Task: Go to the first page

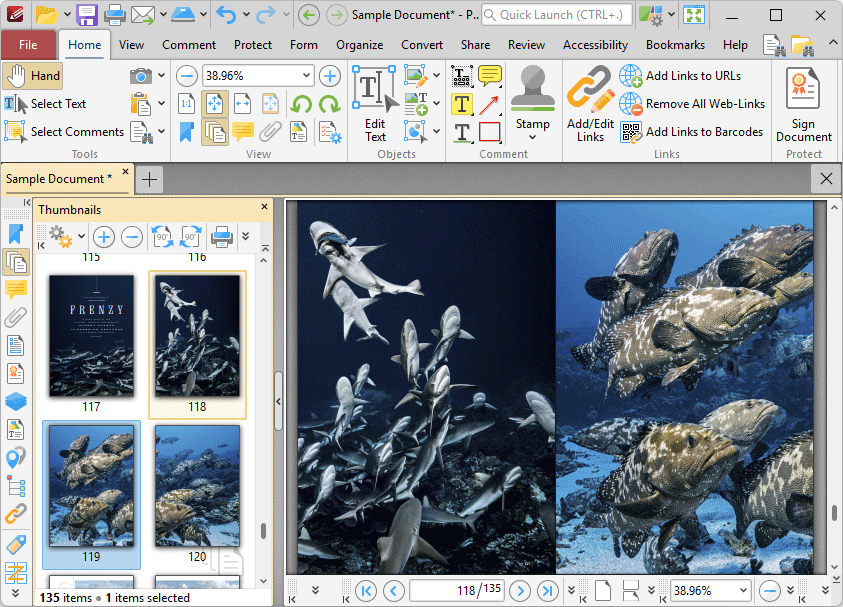Action: [366, 590]
